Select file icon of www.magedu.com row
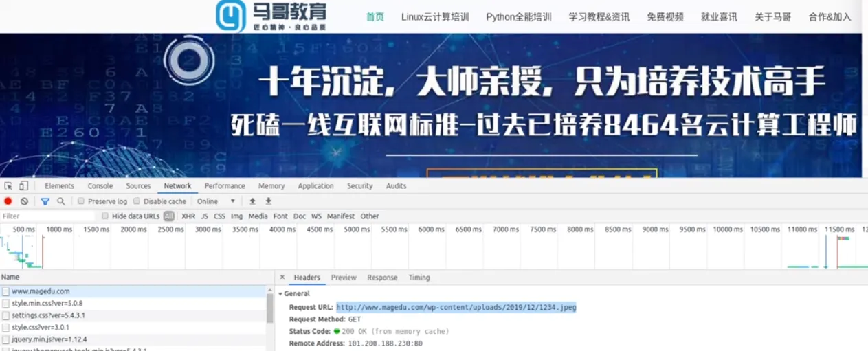This screenshot has height=351, width=868. [5, 291]
